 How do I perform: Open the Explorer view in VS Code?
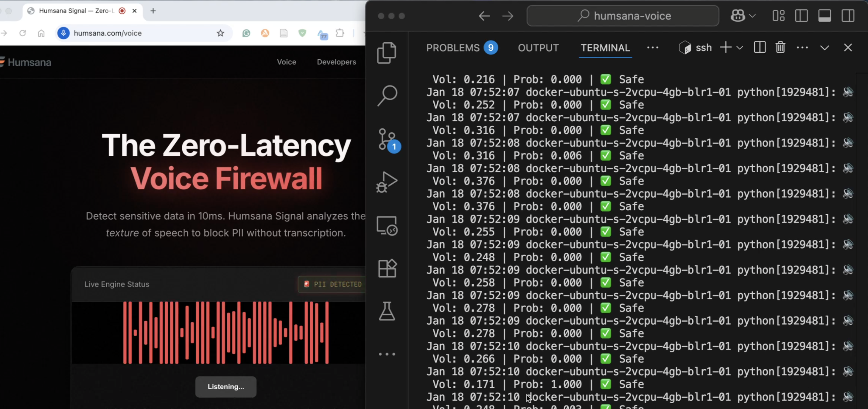click(x=387, y=52)
